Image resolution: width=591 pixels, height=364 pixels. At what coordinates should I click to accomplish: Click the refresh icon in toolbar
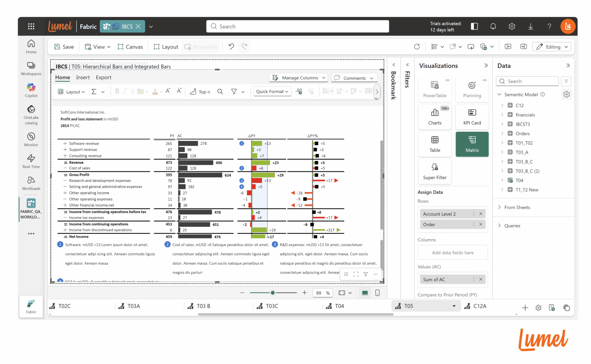(x=416, y=47)
